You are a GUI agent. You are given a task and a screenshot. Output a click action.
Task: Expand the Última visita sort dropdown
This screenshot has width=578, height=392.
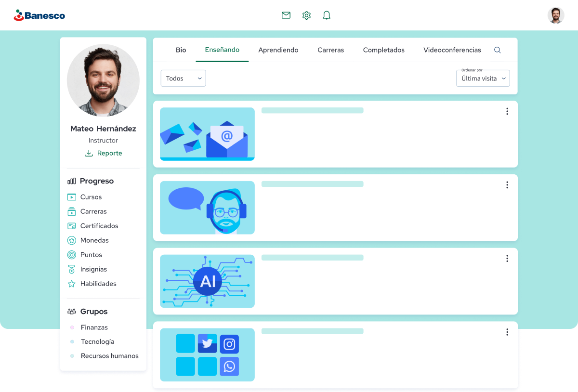click(x=483, y=78)
